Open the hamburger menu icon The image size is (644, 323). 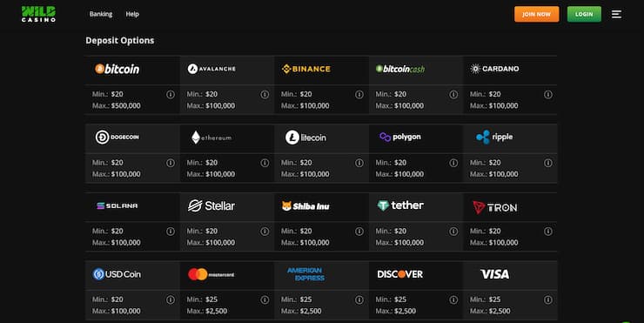(x=616, y=15)
